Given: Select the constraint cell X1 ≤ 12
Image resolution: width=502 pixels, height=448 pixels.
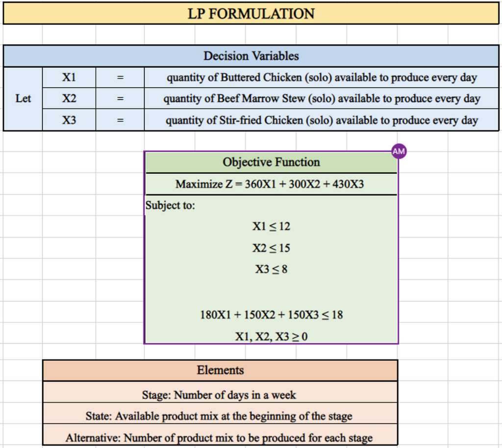Looking at the screenshot, I should pyautogui.click(x=271, y=226).
